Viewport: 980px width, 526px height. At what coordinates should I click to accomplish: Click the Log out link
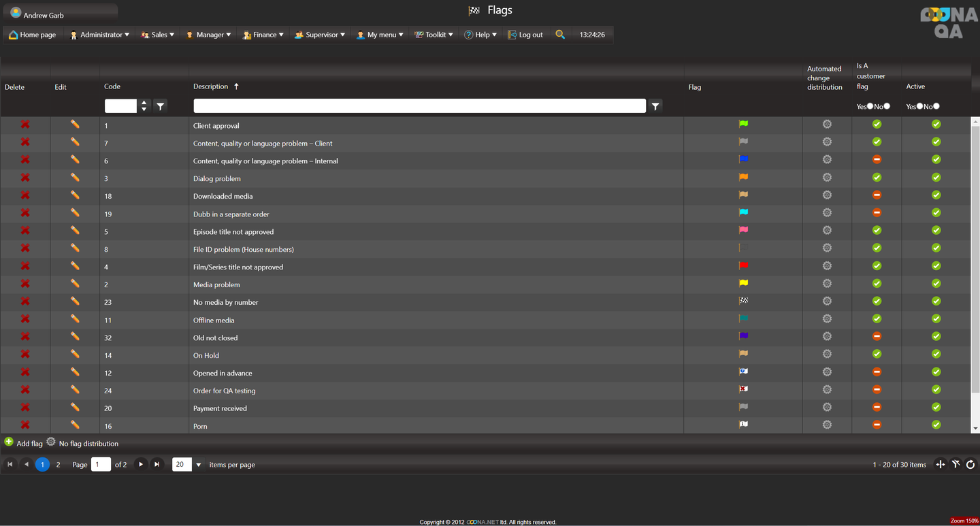pos(525,35)
